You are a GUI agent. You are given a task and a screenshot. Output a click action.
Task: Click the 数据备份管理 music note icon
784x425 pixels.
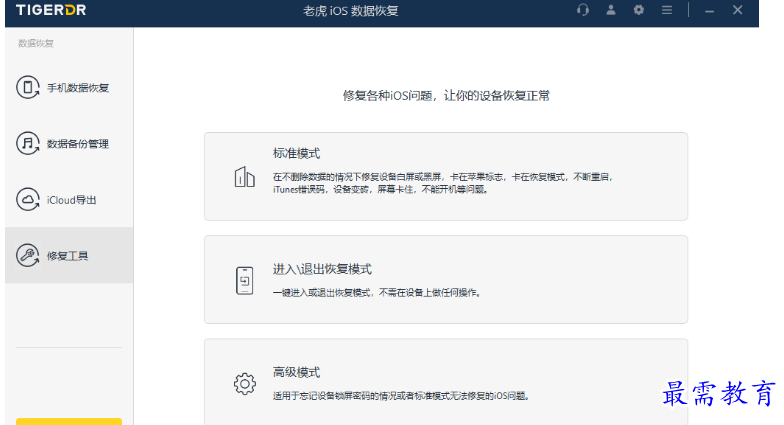28,144
